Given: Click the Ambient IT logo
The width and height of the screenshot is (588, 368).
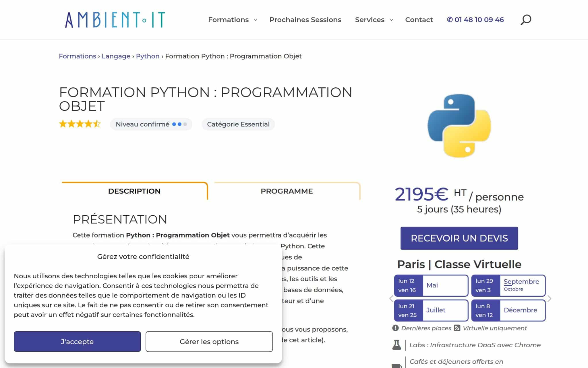Looking at the screenshot, I should click(115, 20).
